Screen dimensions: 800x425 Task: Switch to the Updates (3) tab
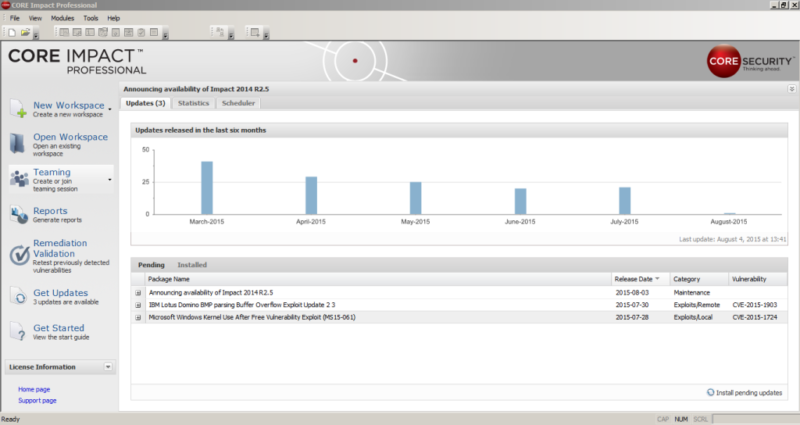[x=145, y=103]
